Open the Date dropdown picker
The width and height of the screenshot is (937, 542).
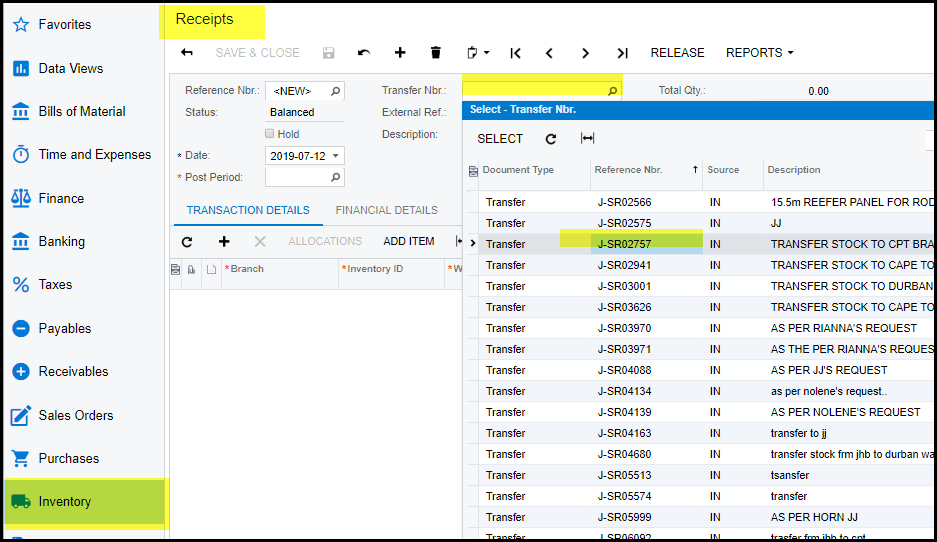coord(336,156)
